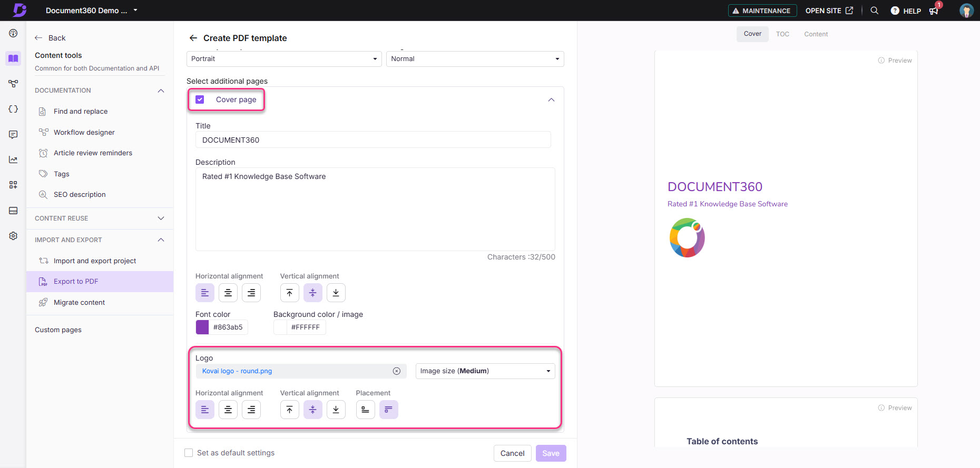Open the Image size (Medium) dropdown

coord(485,371)
